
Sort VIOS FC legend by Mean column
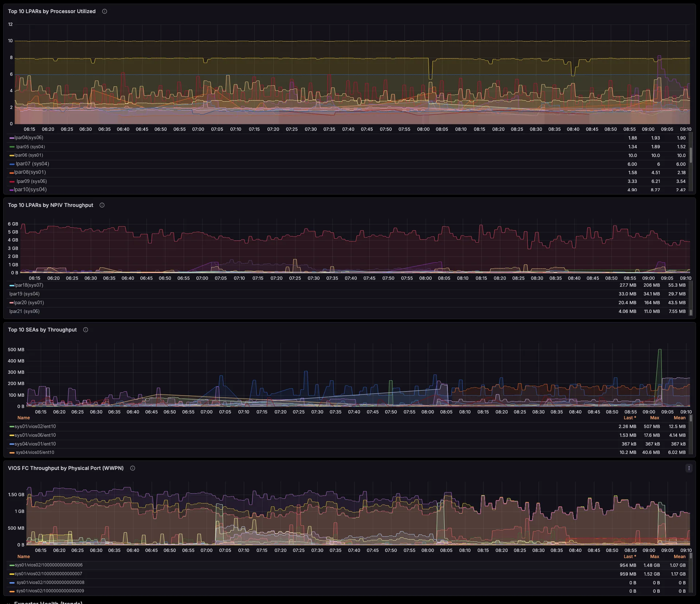[680, 557]
